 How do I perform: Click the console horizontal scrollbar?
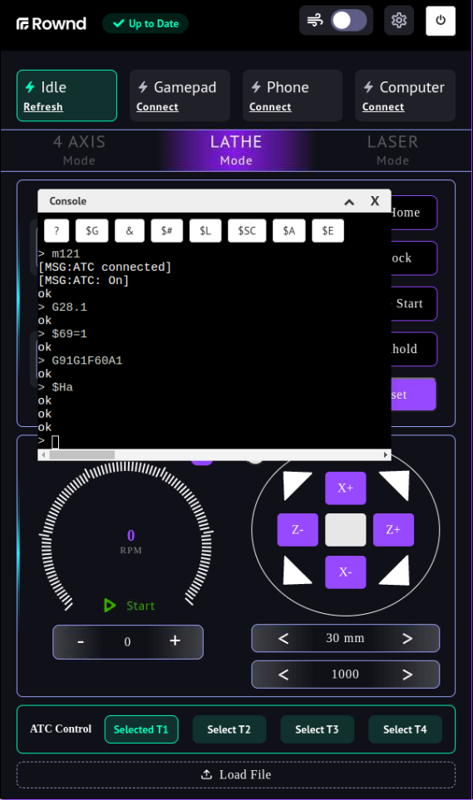pos(214,455)
